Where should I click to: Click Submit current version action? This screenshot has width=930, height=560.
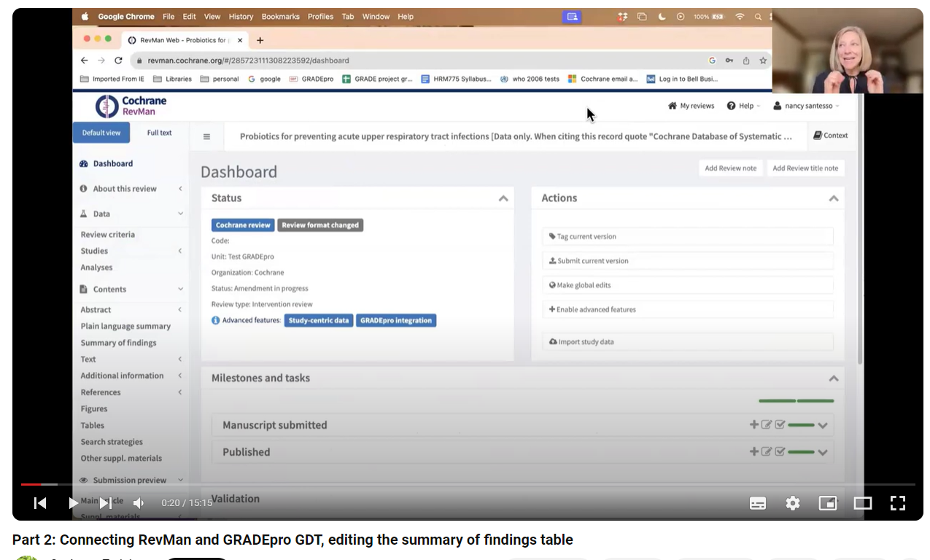pos(592,261)
